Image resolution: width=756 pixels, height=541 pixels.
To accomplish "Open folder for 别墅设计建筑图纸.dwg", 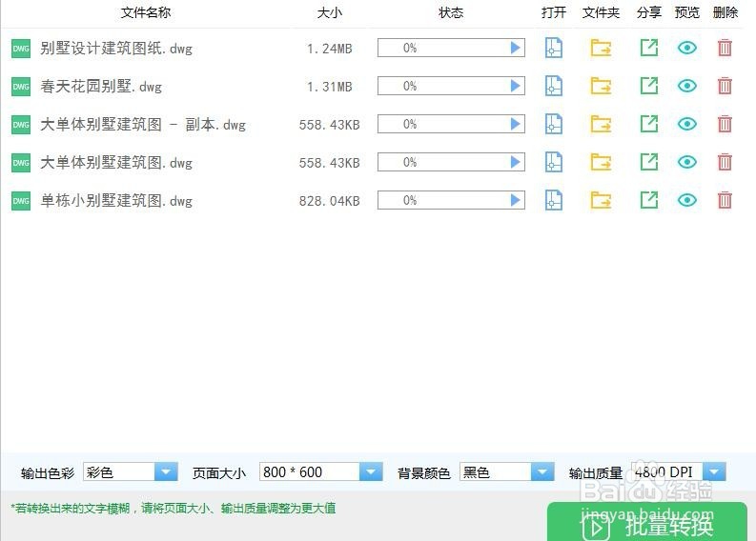I will [601, 48].
